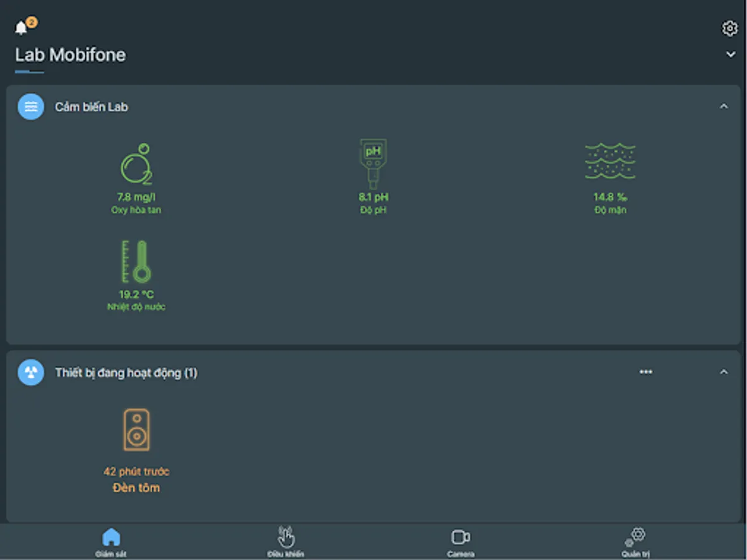This screenshot has width=747, height=560.
Task: Open the Quản trị admin tab
Action: 636,542
